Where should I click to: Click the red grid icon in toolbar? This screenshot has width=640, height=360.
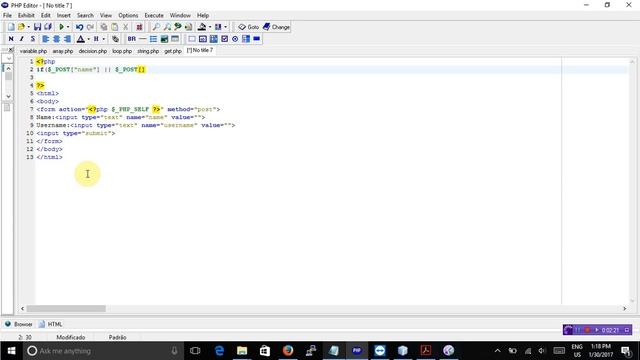pos(139,27)
